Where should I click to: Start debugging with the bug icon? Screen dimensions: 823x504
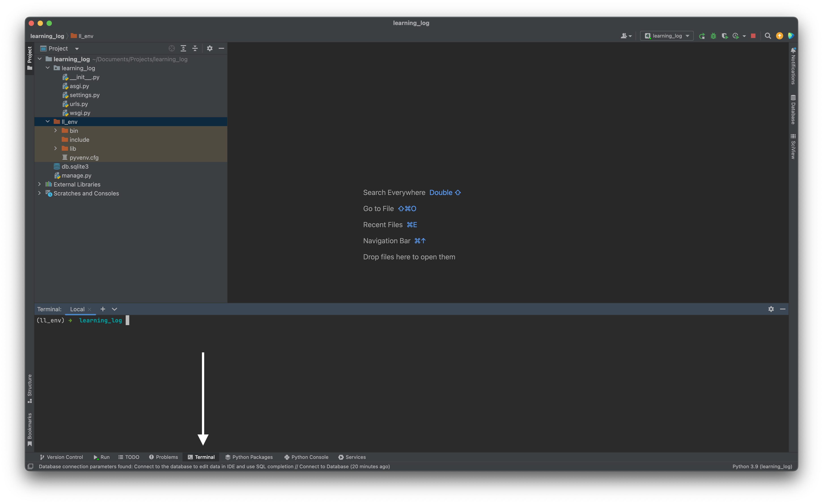pos(713,36)
